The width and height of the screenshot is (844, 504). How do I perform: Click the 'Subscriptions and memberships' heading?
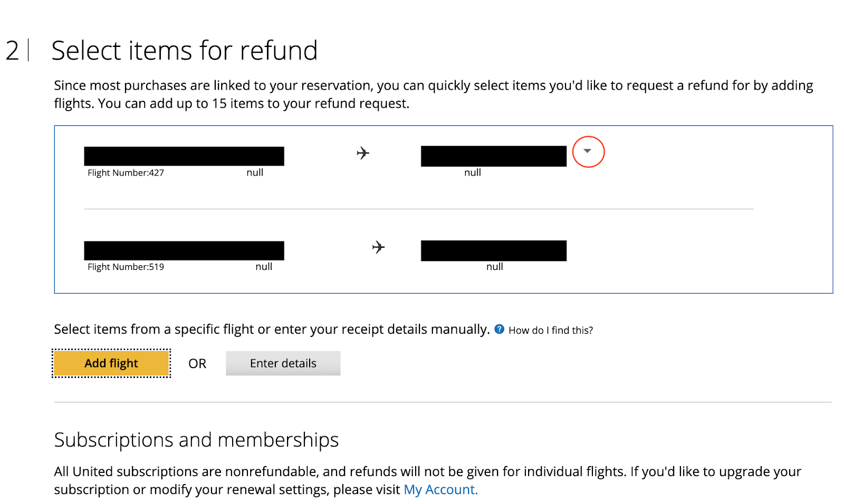[196, 440]
